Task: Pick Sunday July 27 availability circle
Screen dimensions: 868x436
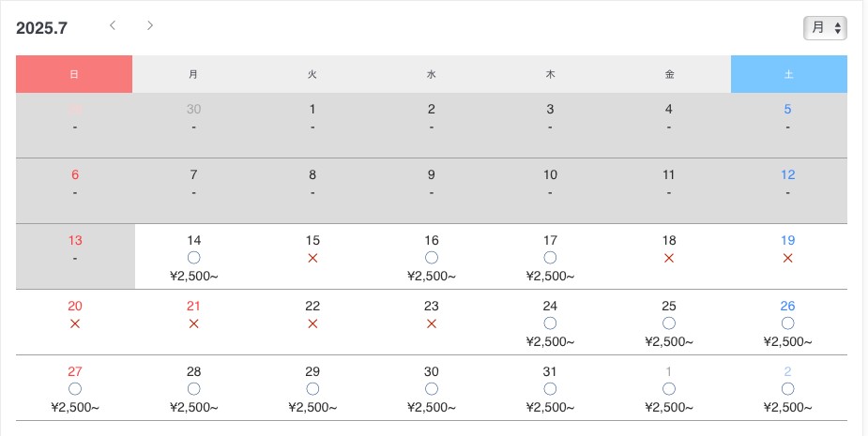Action: [x=75, y=389]
